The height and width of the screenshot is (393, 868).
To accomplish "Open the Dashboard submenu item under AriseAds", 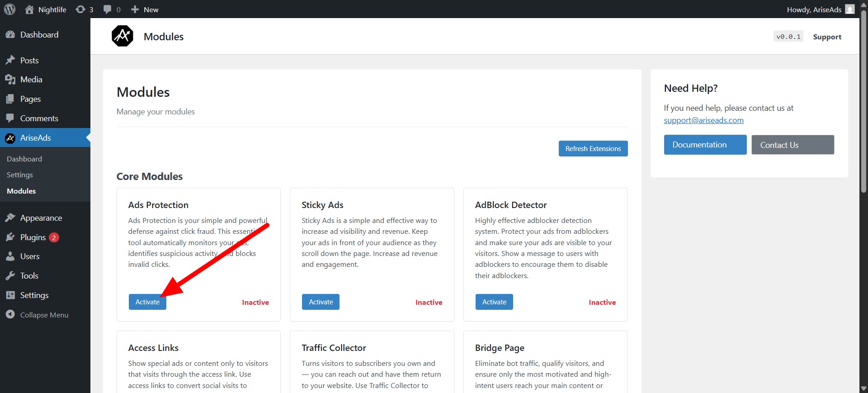I will 24,159.
